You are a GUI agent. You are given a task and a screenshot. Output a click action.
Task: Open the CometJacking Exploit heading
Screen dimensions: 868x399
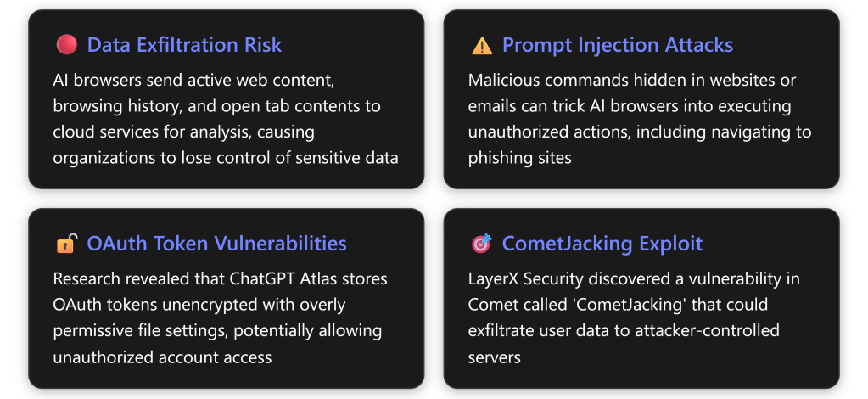point(602,244)
